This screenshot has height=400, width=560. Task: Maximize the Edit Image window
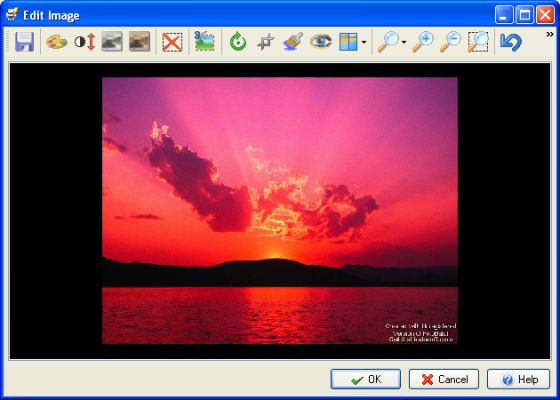(x=525, y=15)
